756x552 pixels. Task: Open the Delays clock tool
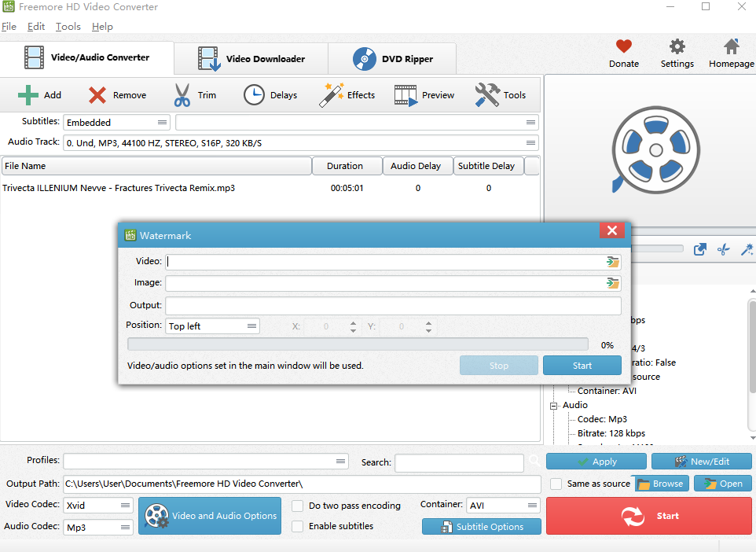pyautogui.click(x=254, y=95)
